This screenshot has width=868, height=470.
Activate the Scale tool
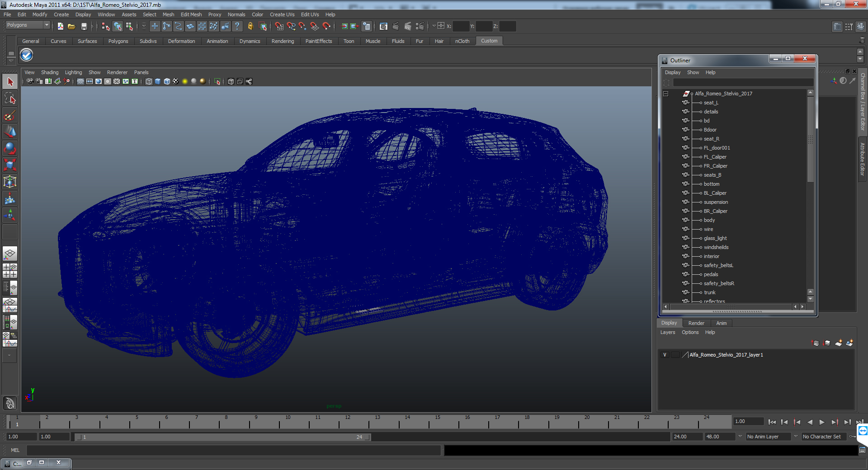click(x=10, y=165)
